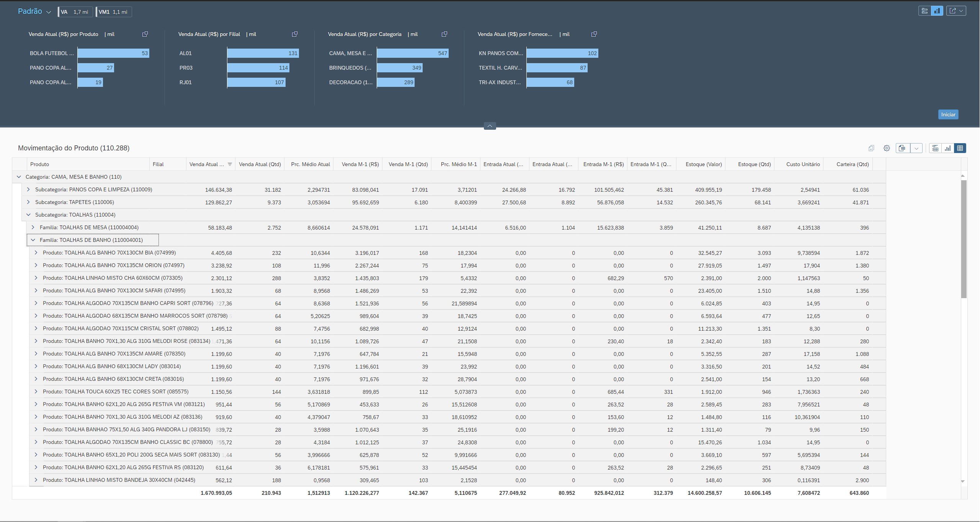Image resolution: width=980 pixels, height=522 pixels.
Task: Click scrollbar down arrow of table
Action: coord(963,481)
